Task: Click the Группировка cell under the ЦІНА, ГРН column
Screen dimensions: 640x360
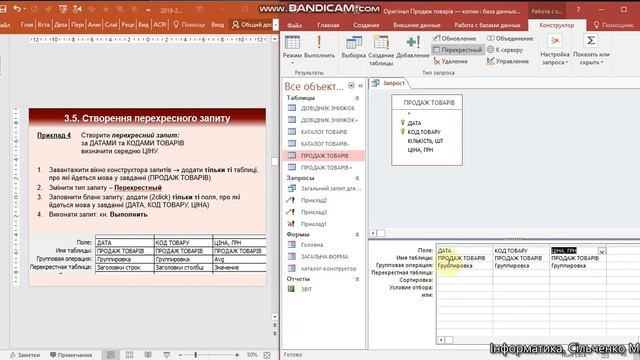Action: click(x=578, y=266)
